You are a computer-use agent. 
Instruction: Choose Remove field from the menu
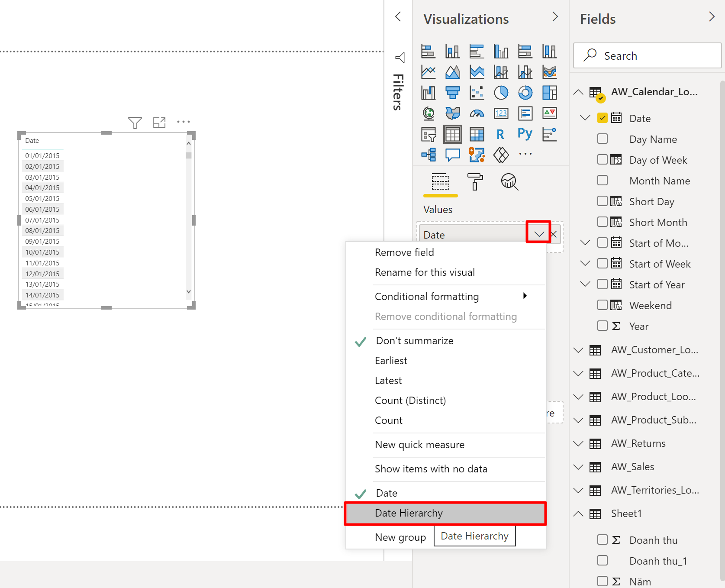446,252
